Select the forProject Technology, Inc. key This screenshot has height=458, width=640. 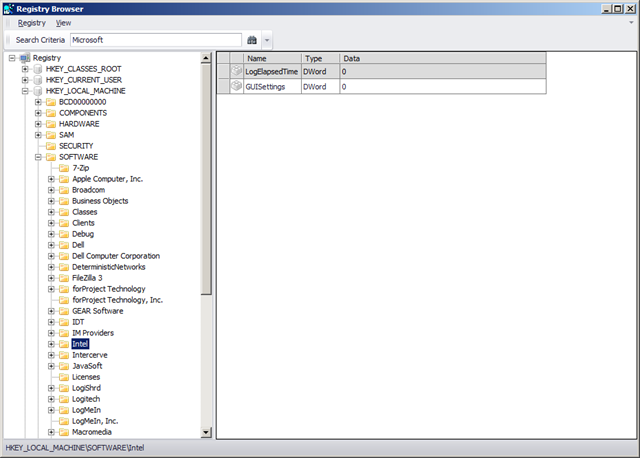point(118,300)
